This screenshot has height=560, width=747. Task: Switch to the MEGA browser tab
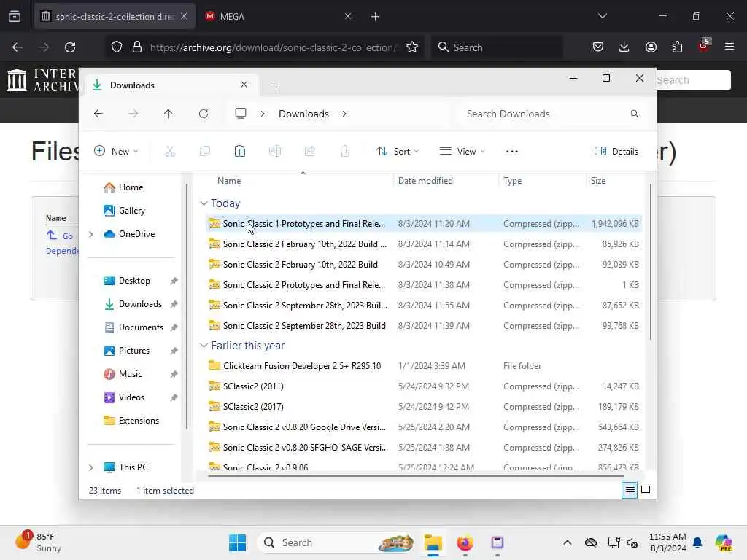[279, 16]
